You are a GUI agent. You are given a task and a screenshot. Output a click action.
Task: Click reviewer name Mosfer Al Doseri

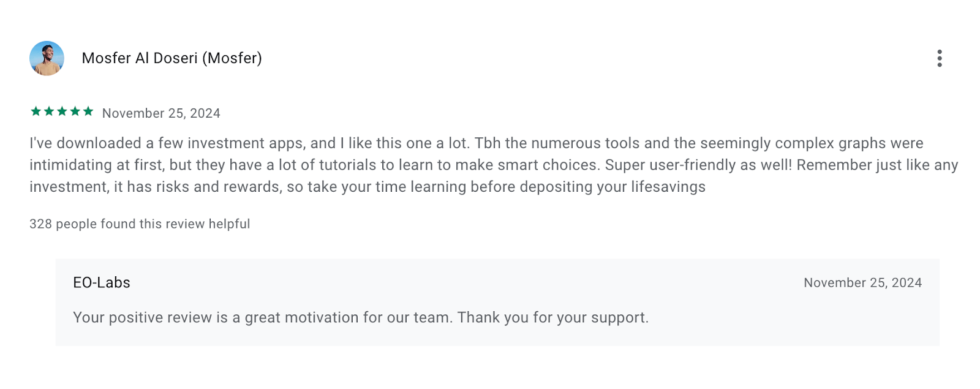click(x=140, y=58)
